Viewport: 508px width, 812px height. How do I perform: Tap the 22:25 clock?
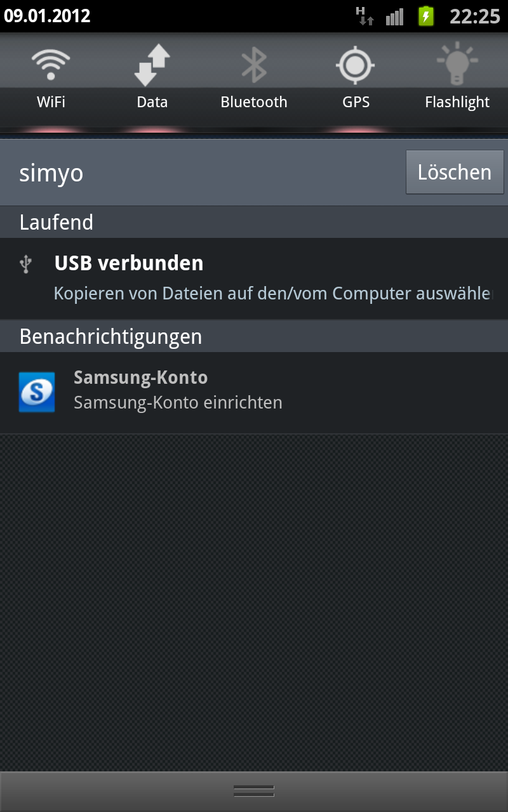[475, 16]
